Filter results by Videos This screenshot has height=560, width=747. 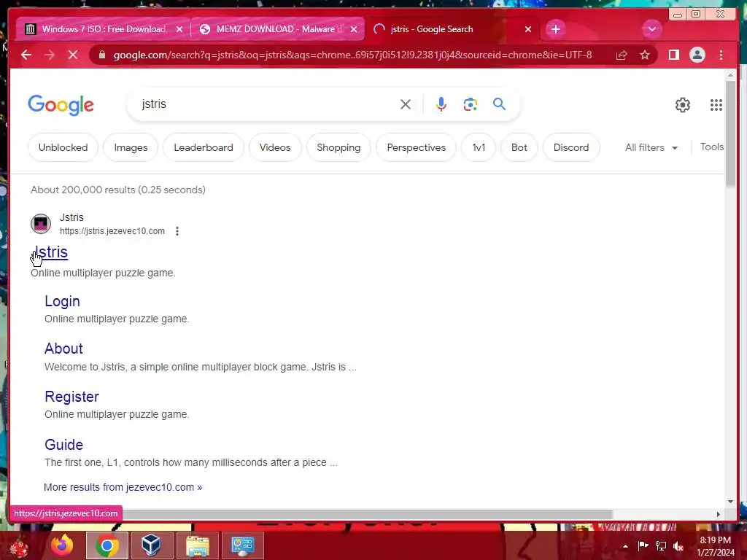pyautogui.click(x=275, y=147)
